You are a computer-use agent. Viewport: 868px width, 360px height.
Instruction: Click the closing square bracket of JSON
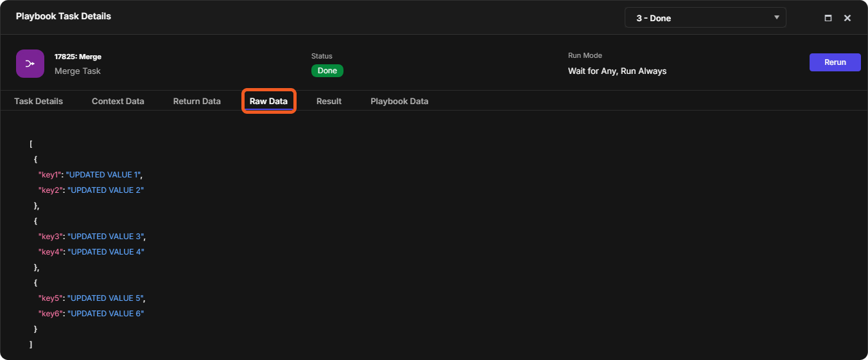tap(31, 345)
